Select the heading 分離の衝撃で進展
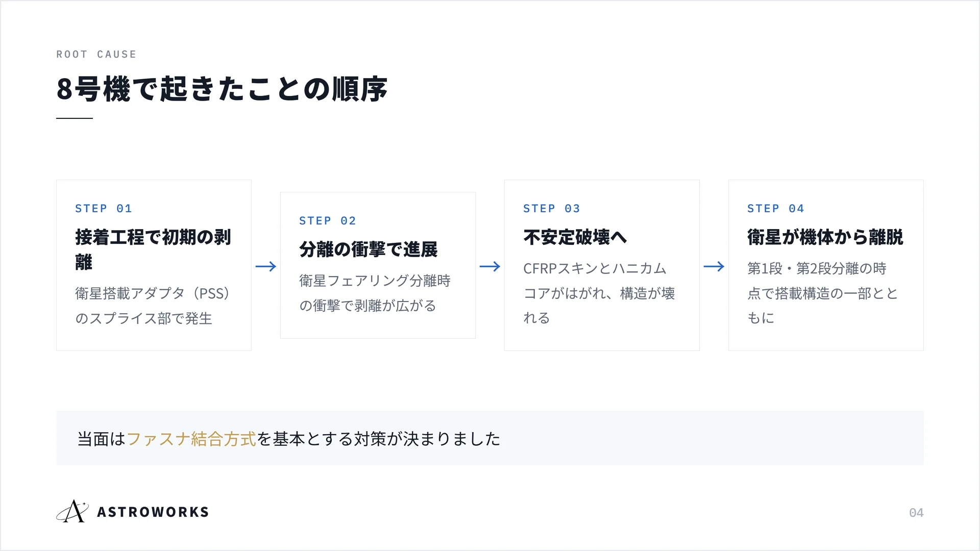Screen dimensions: 980x551 click(x=369, y=249)
